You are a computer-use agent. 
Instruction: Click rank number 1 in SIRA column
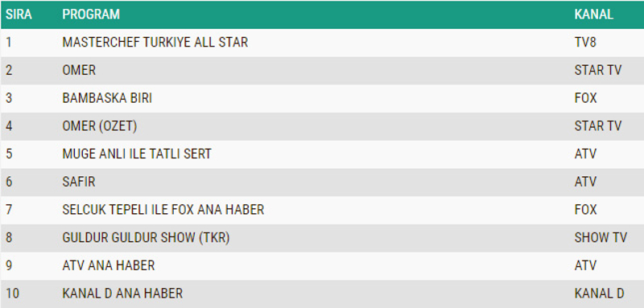[9, 43]
